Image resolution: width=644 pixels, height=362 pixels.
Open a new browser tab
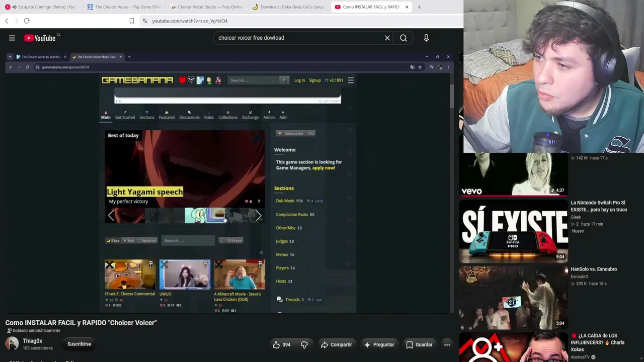pos(419,7)
